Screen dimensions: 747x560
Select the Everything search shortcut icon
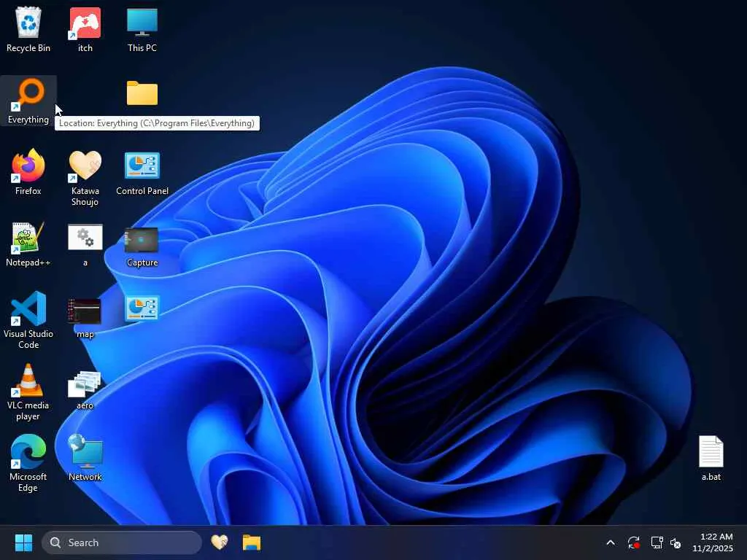tap(28, 101)
